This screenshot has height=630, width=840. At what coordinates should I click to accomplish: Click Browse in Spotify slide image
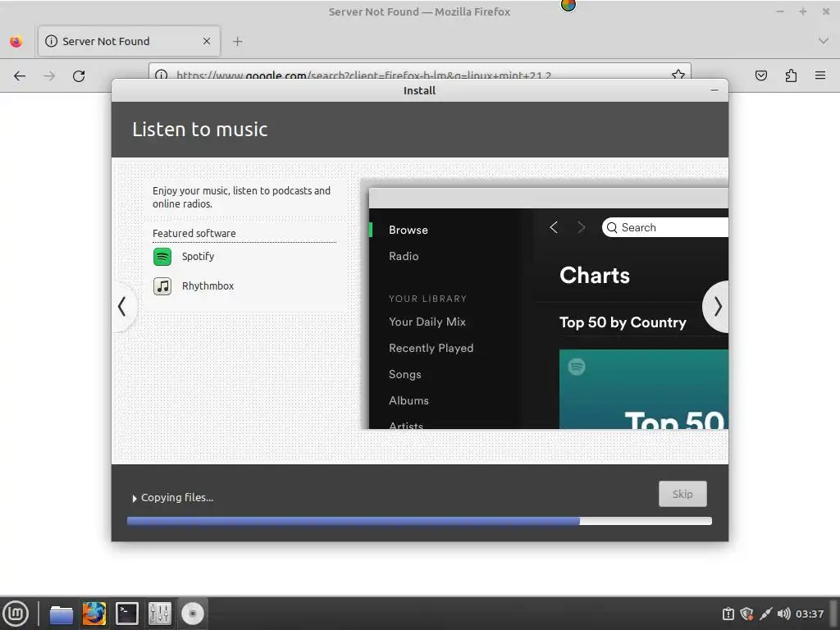tap(409, 230)
